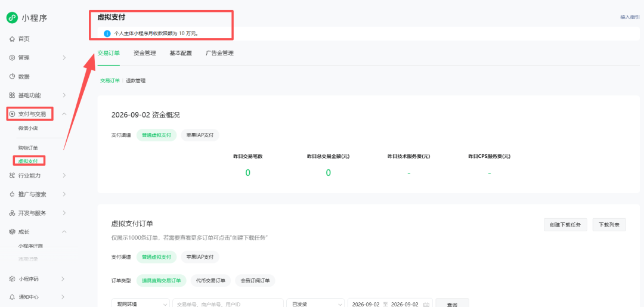
Task: Click the 开发与服务 icon in sidebar
Action: 12,213
